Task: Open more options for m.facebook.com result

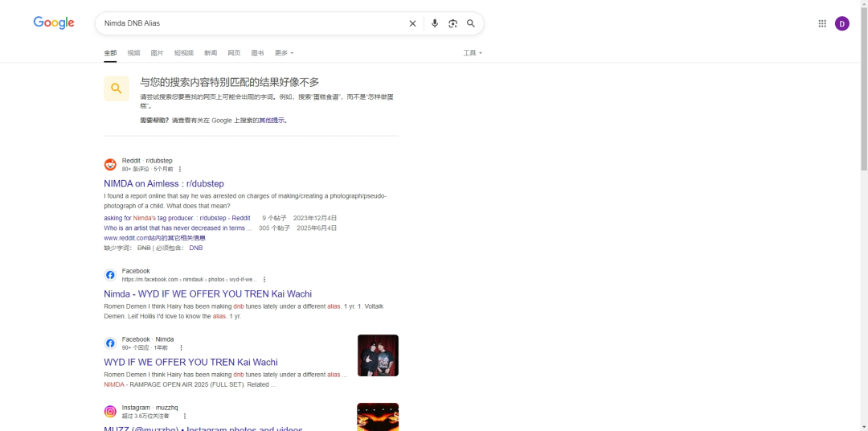Action: 264,279
